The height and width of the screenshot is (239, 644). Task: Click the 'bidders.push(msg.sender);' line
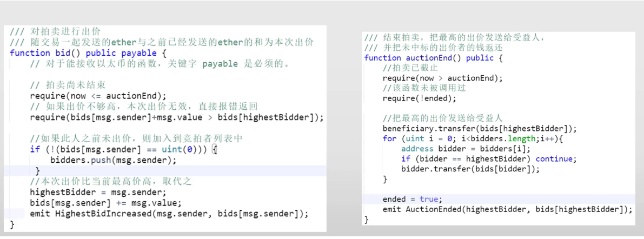[x=114, y=160]
